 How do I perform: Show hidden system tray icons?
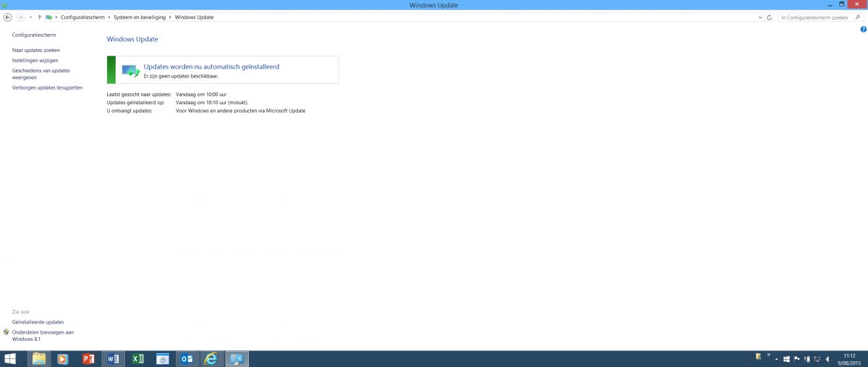(777, 359)
